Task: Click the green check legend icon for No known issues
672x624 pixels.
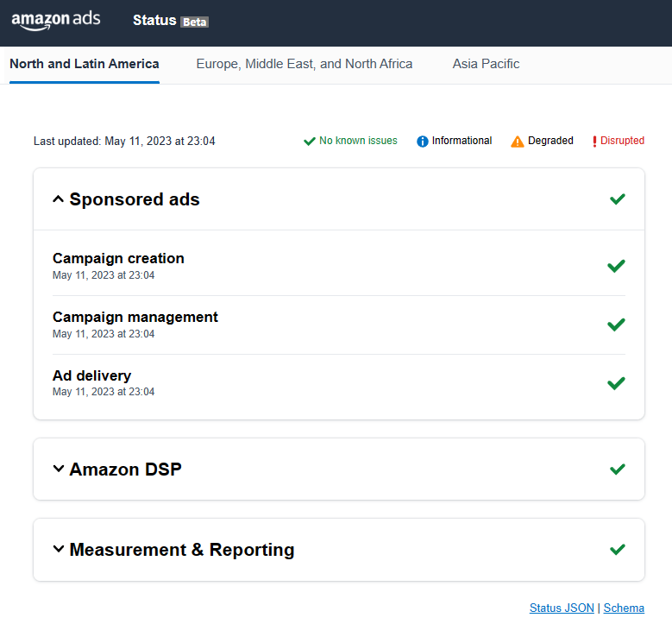Action: tap(310, 141)
